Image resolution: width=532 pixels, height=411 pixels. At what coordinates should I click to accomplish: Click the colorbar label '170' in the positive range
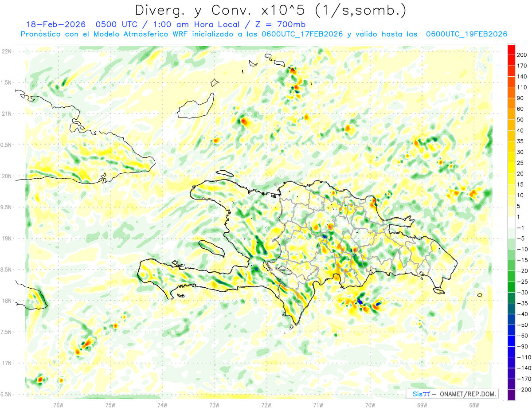[522, 66]
